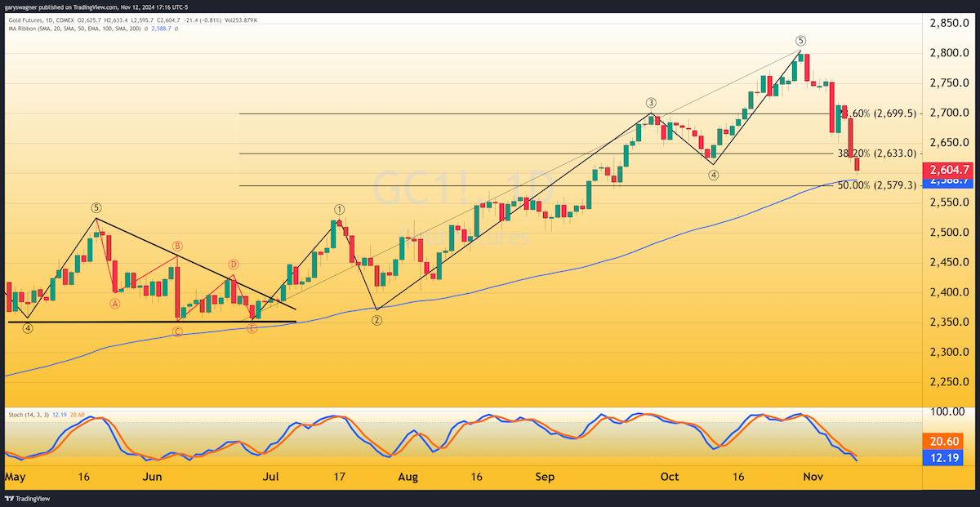The height and width of the screenshot is (507, 980).
Task: Select the red circled A correction label
Action: (115, 304)
